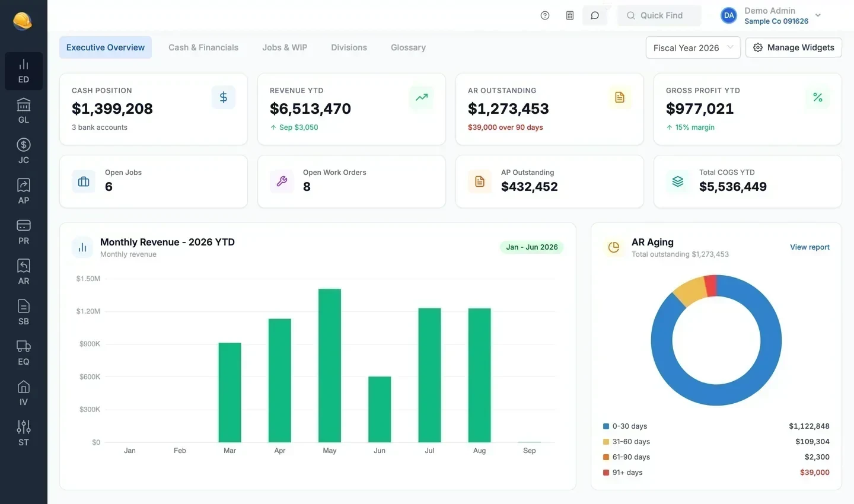Click the pie icon beside AR Aging
Image resolution: width=854 pixels, height=504 pixels.
614,247
